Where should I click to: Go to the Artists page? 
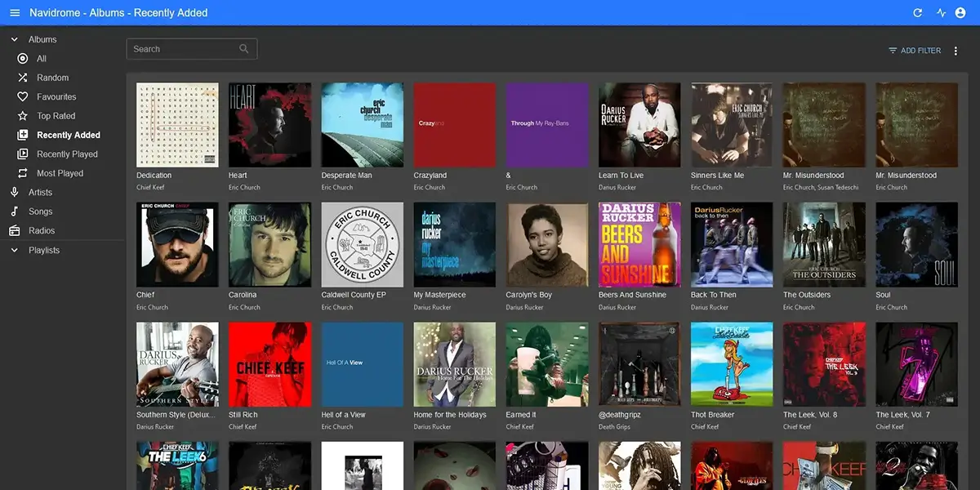(40, 192)
